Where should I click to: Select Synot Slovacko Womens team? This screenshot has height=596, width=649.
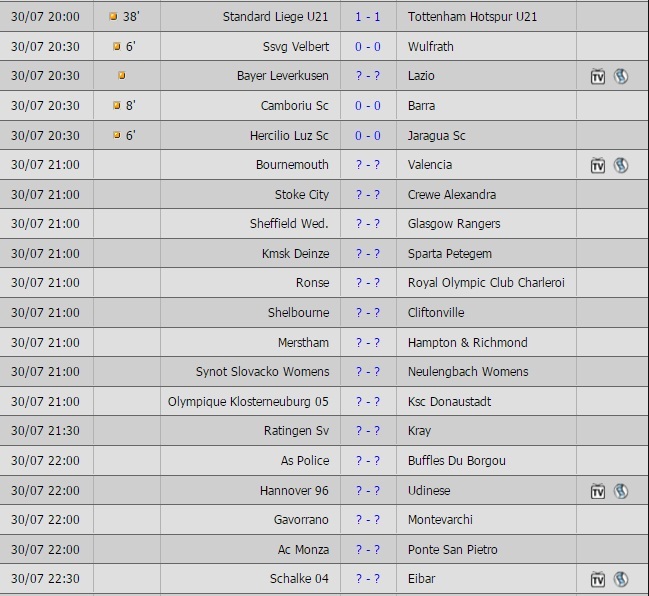click(x=262, y=372)
